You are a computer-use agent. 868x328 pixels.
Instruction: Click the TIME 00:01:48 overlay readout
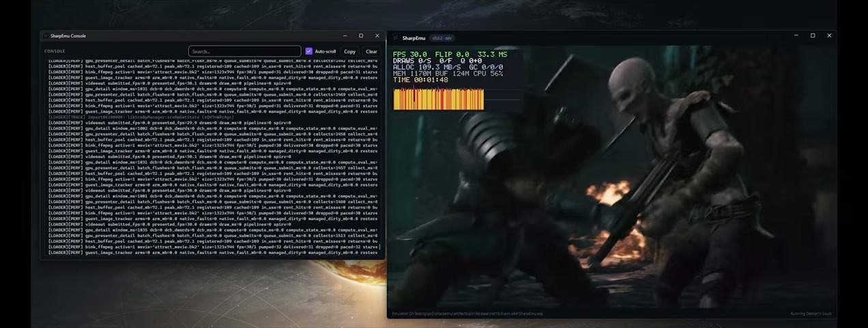click(x=420, y=80)
